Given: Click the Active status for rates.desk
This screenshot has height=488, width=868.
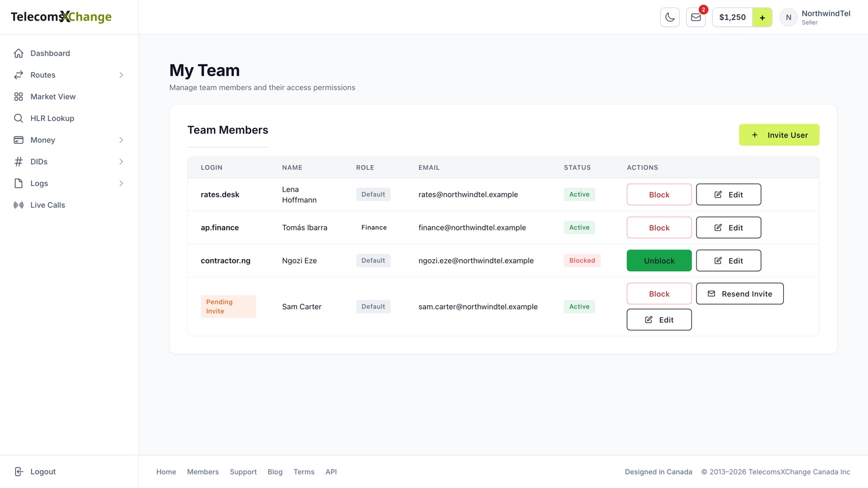Looking at the screenshot, I should 579,195.
